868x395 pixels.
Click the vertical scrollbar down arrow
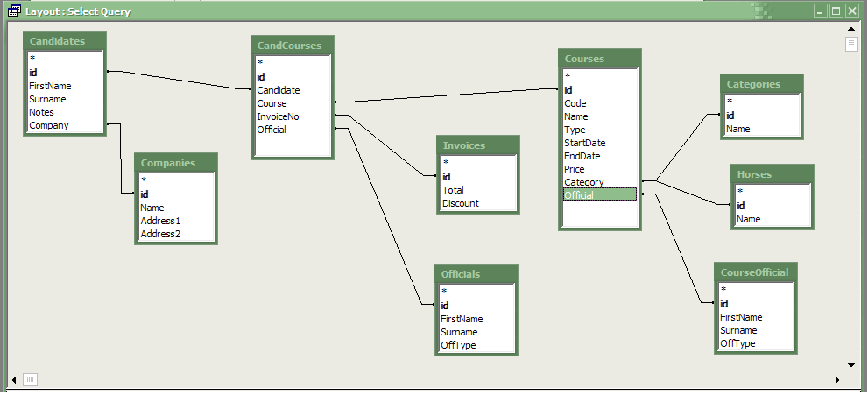coord(851,365)
